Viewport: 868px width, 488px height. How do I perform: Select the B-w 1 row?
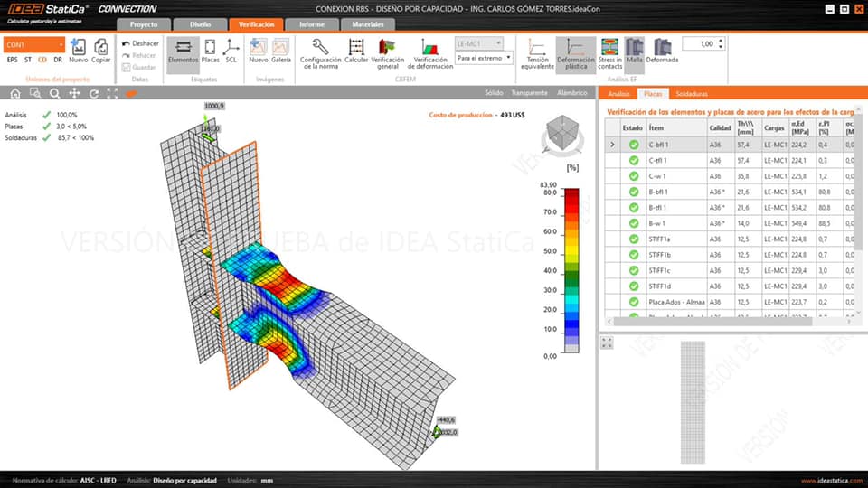731,223
